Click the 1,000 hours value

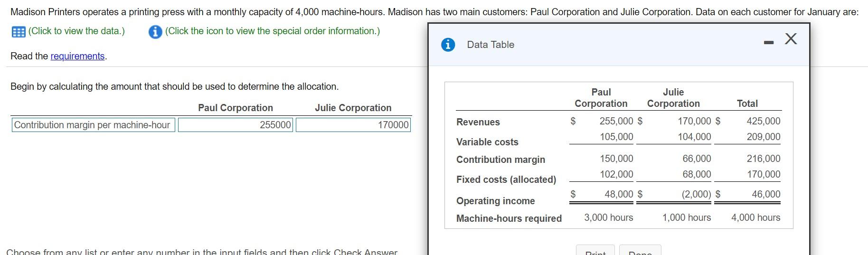coord(687,217)
